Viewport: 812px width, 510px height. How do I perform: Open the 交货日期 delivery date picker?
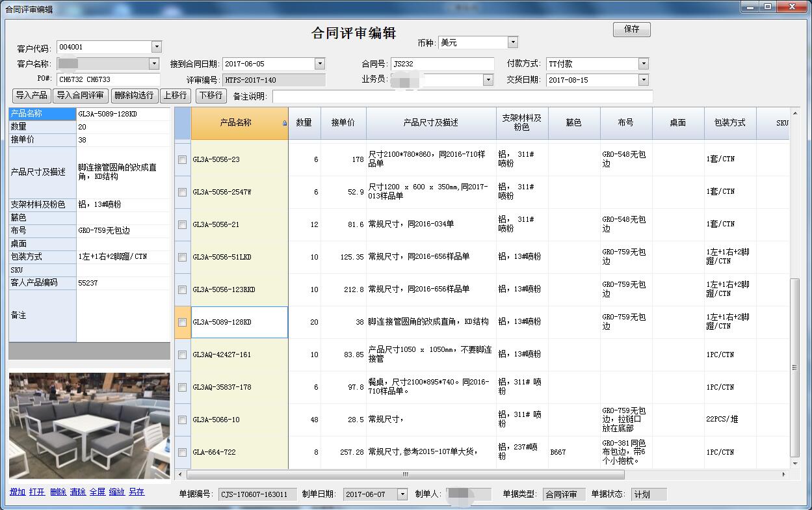coord(643,80)
